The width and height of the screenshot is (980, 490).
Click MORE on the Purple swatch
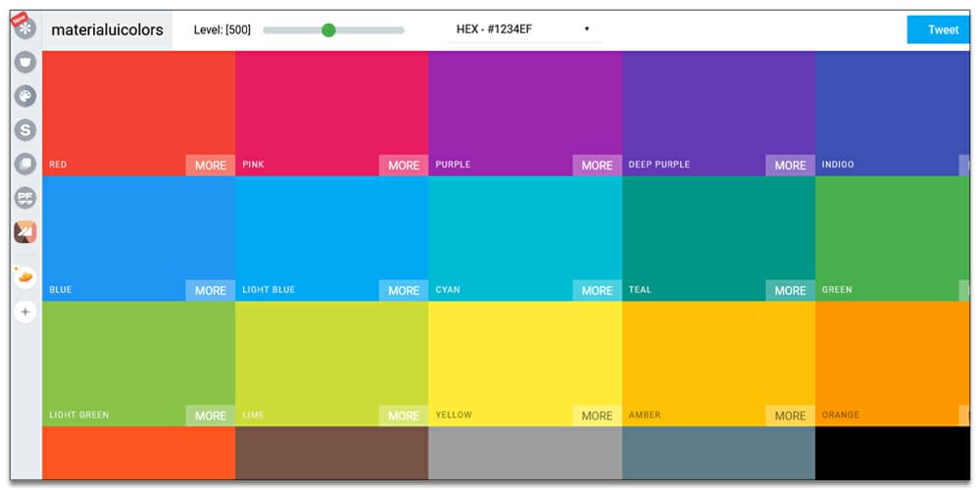point(597,166)
